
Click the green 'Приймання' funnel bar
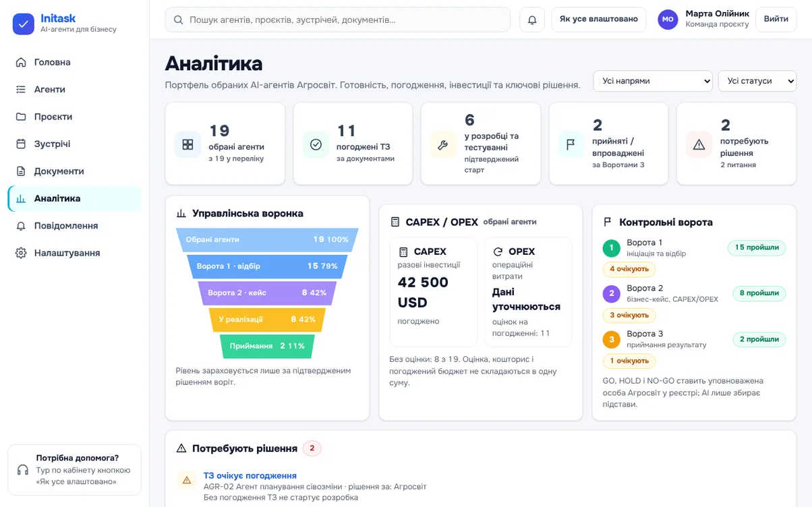click(267, 346)
